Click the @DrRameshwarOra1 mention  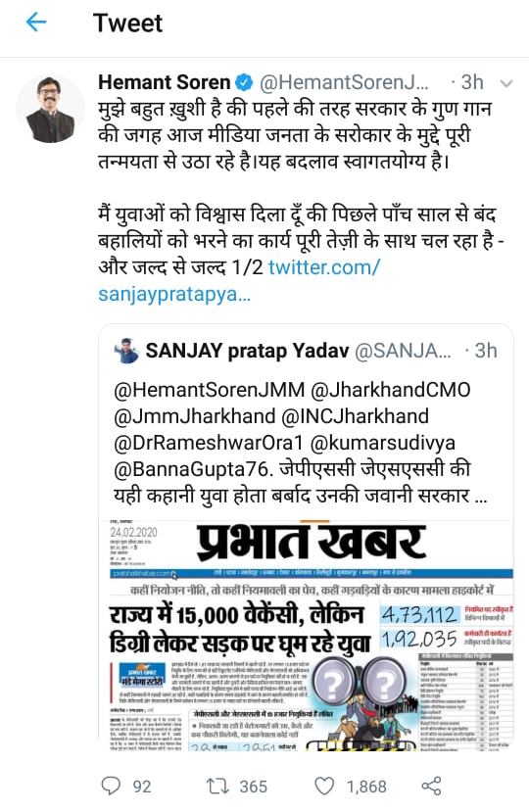coord(209,443)
